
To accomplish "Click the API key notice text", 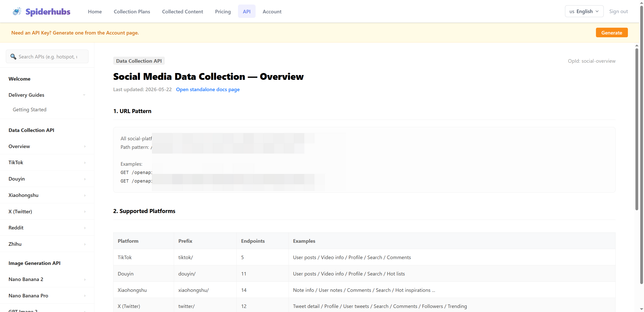I will point(75,33).
